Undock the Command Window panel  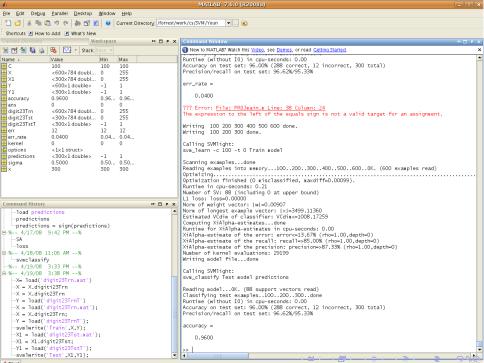coord(472,42)
